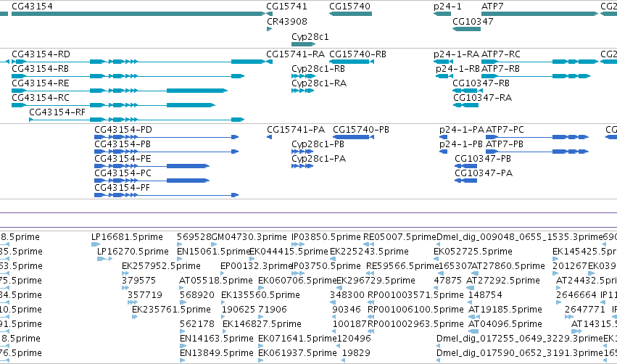The image size is (617, 364).
Task: Select EK135560.5prime feature
Action: pos(223,302)
